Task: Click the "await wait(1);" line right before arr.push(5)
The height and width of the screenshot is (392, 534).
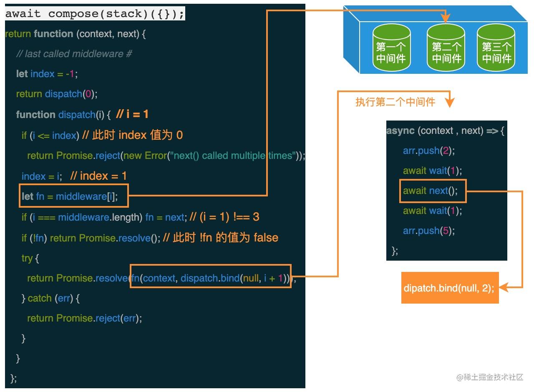Action: pos(432,211)
